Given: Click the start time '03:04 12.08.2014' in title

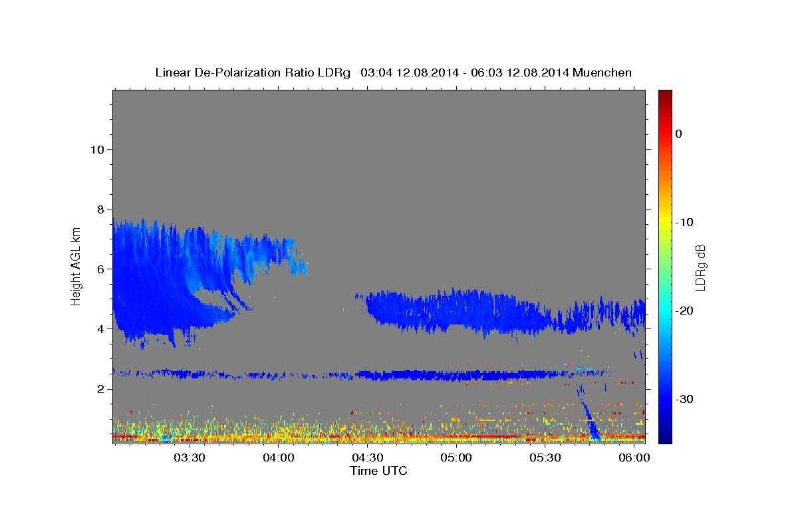Looking at the screenshot, I should pyautogui.click(x=409, y=72).
